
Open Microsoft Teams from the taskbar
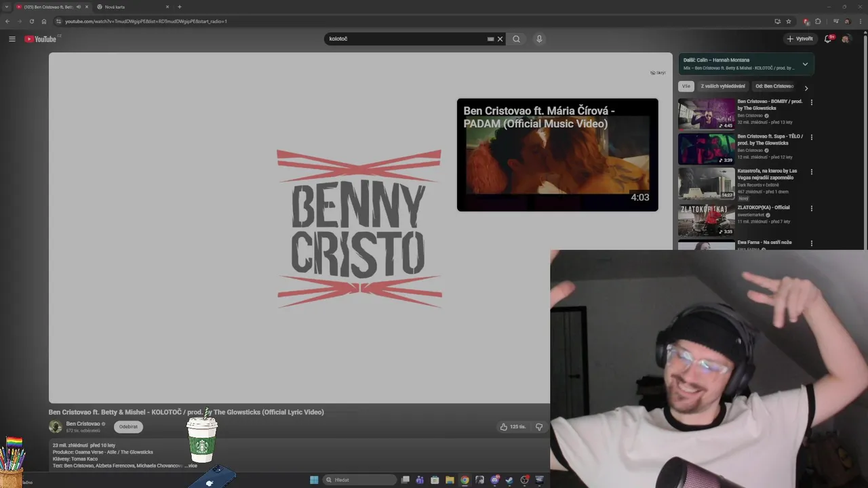pyautogui.click(x=420, y=480)
